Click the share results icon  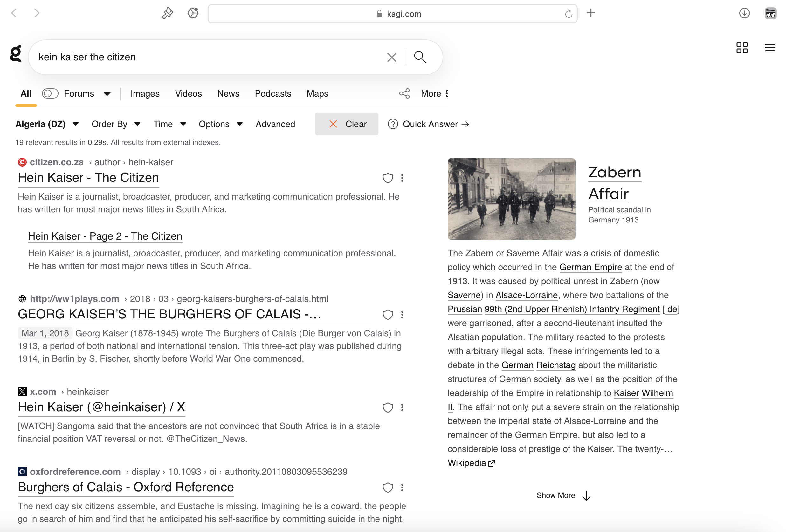(404, 94)
